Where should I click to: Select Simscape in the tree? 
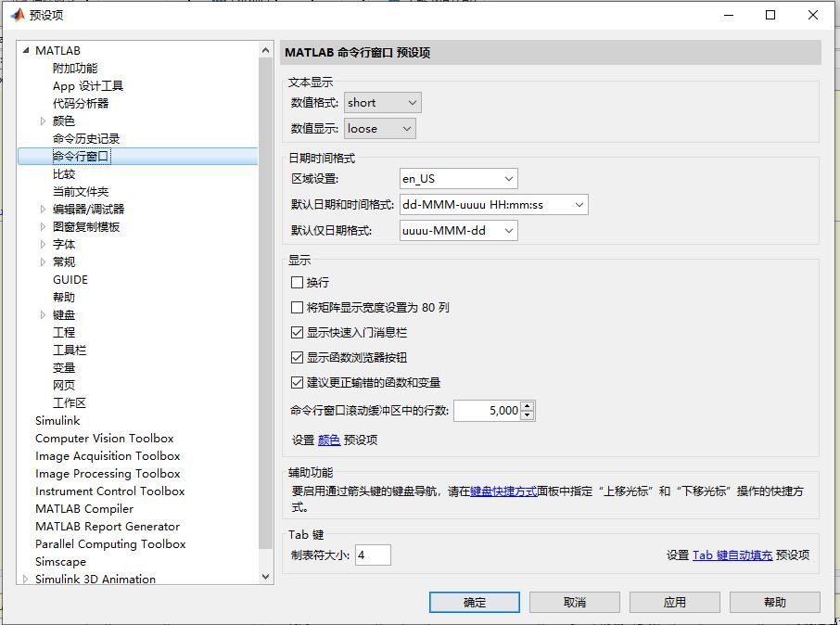pyautogui.click(x=60, y=562)
